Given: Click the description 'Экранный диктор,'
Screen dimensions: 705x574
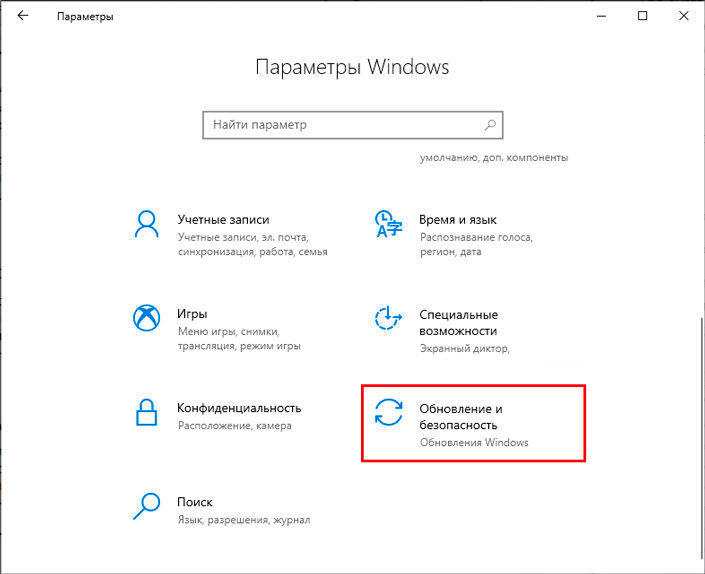Looking at the screenshot, I should click(x=465, y=348).
